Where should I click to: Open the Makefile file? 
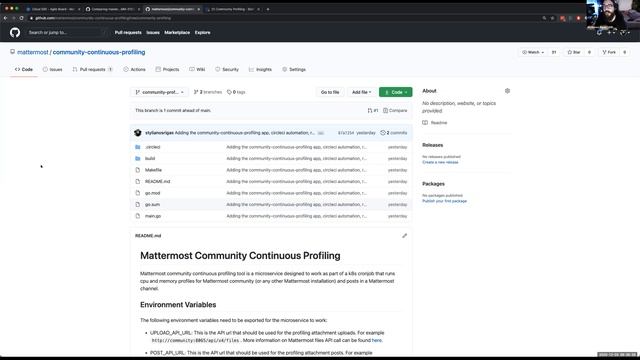tap(153, 170)
